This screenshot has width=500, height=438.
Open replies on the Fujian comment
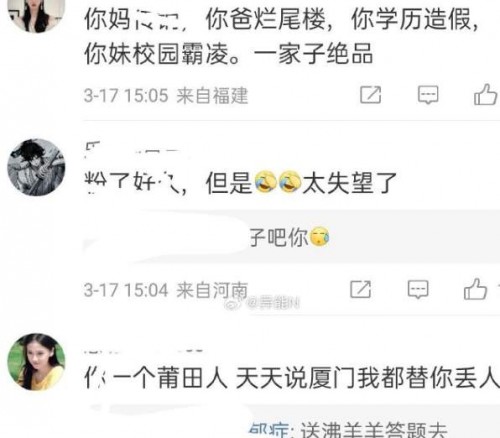tap(428, 95)
